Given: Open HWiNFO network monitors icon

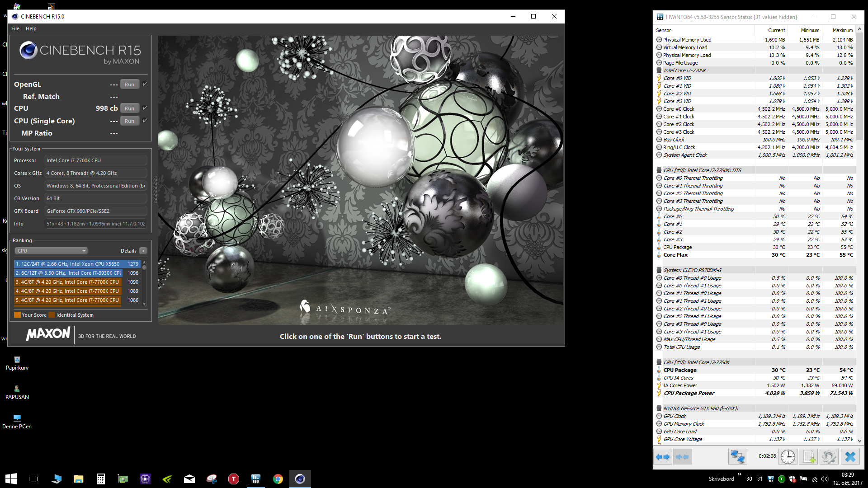Looking at the screenshot, I should (x=737, y=457).
